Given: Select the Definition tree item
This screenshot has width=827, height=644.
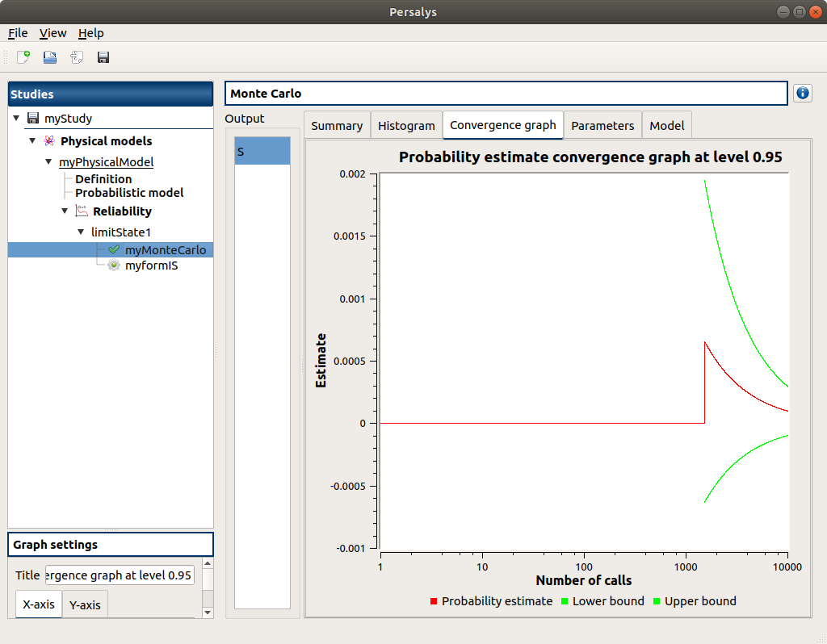Looking at the screenshot, I should (103, 179).
